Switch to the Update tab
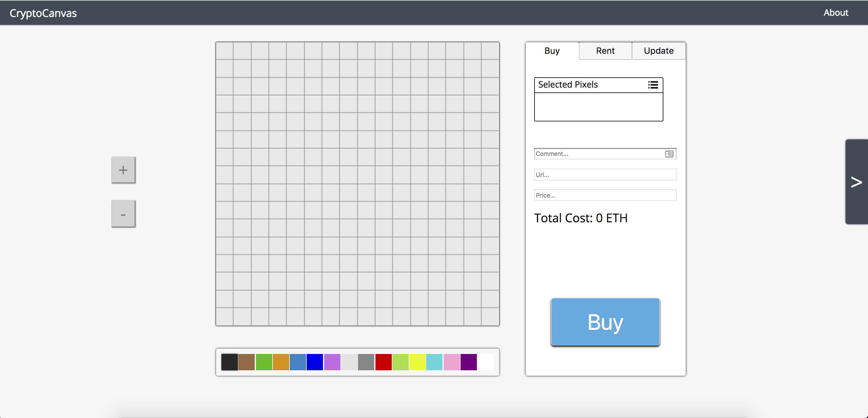 tap(659, 51)
